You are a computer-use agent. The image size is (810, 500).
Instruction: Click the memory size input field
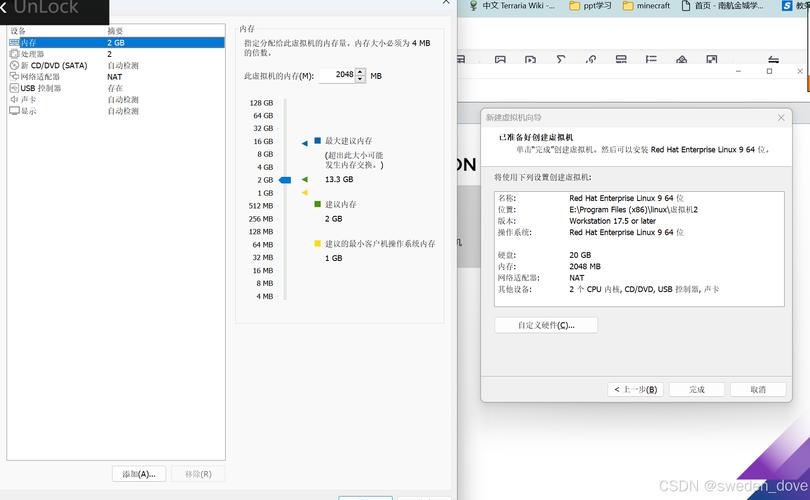[x=338, y=75]
